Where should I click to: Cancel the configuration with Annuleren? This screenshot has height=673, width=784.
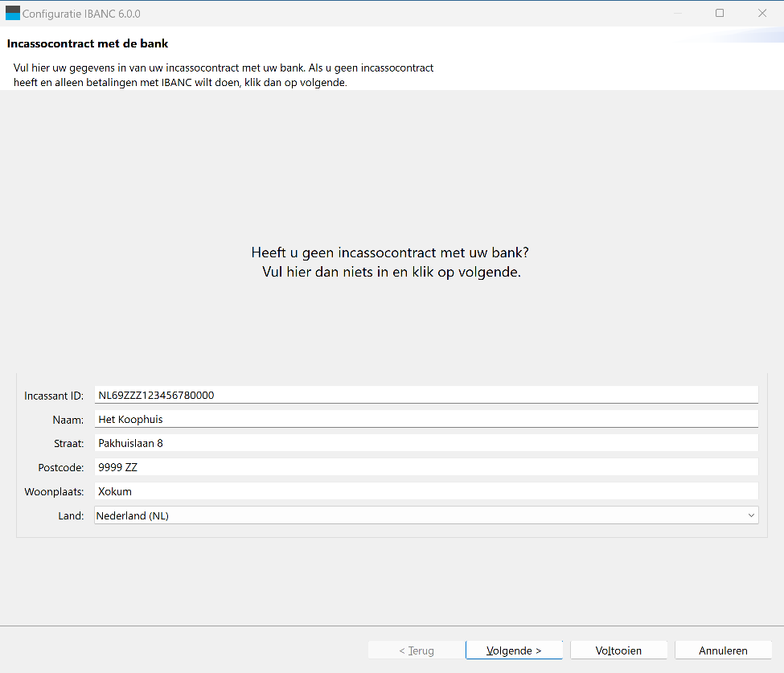723,650
